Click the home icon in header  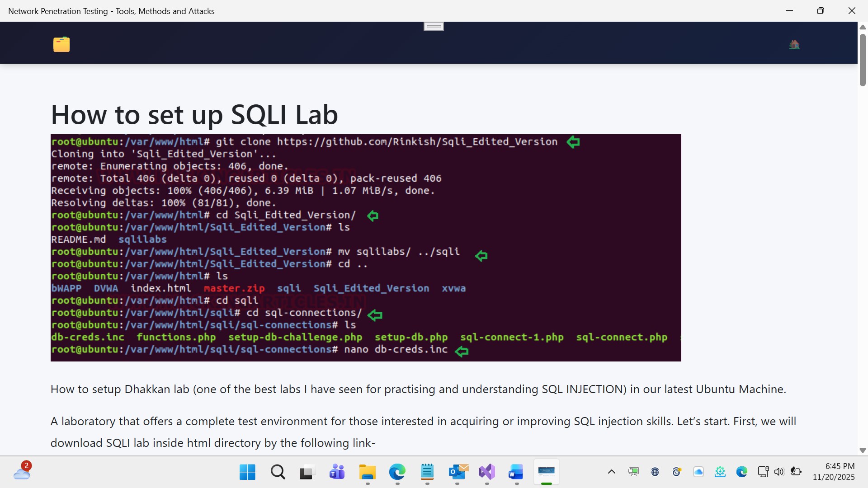tap(794, 44)
